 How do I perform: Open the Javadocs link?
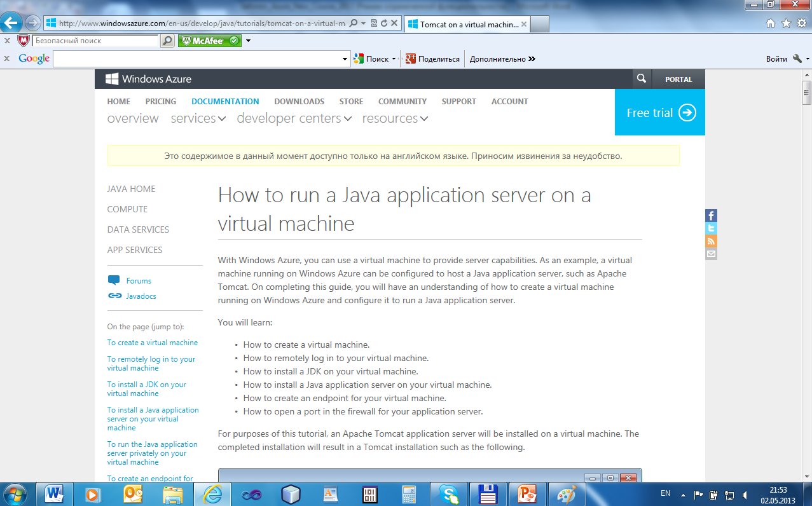(x=141, y=296)
